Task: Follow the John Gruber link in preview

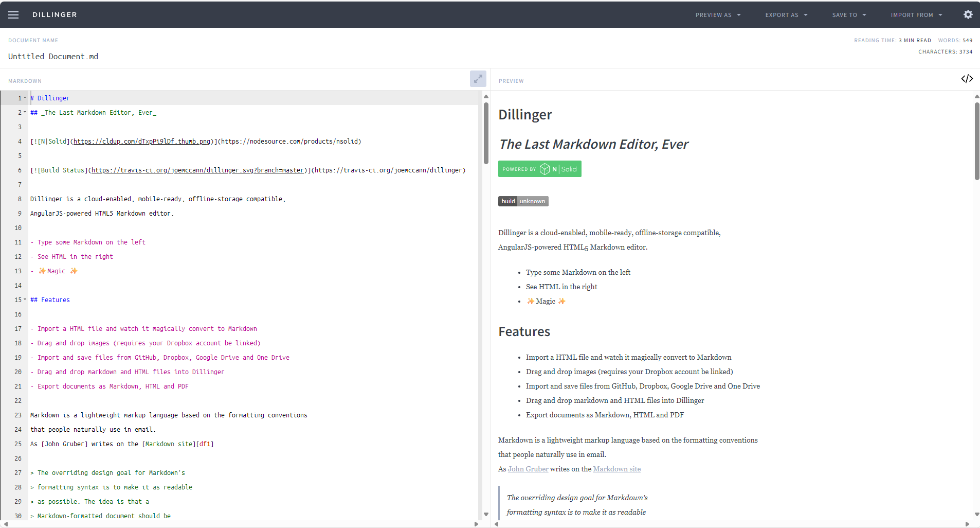Action: tap(528, 469)
